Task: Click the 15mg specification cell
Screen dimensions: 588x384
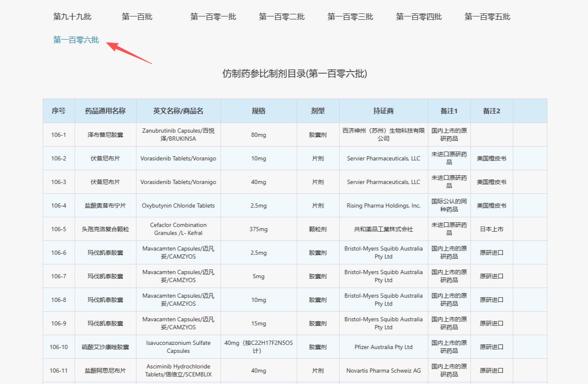Action: click(x=259, y=323)
